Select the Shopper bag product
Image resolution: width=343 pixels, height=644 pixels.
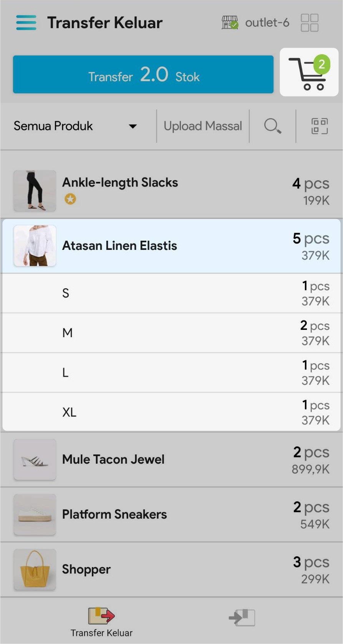point(171,569)
